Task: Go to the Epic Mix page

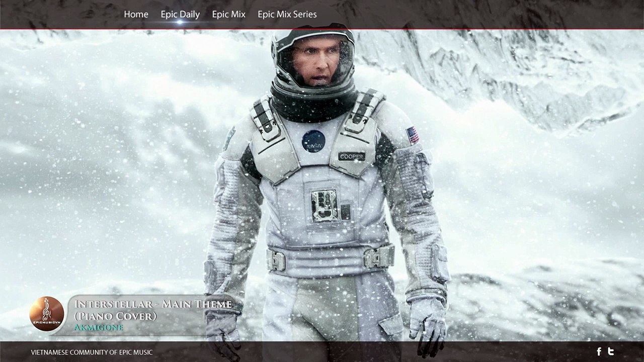Action: [228, 15]
